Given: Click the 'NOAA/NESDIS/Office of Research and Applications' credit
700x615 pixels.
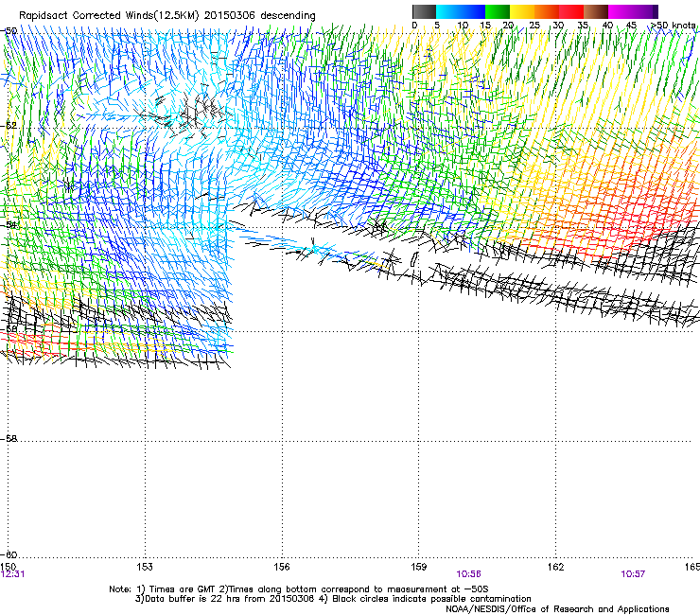Looking at the screenshot, I should click(557, 609).
